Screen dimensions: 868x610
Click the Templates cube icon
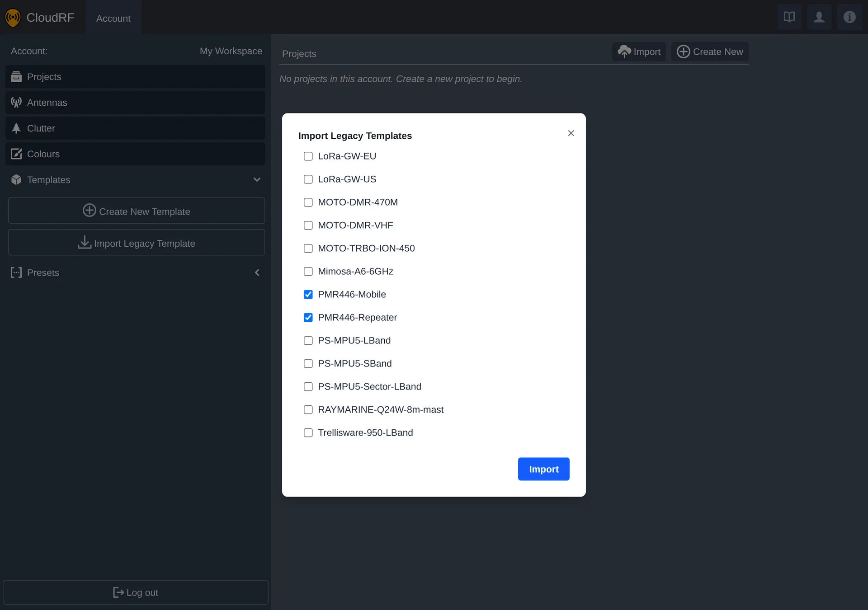click(x=16, y=179)
